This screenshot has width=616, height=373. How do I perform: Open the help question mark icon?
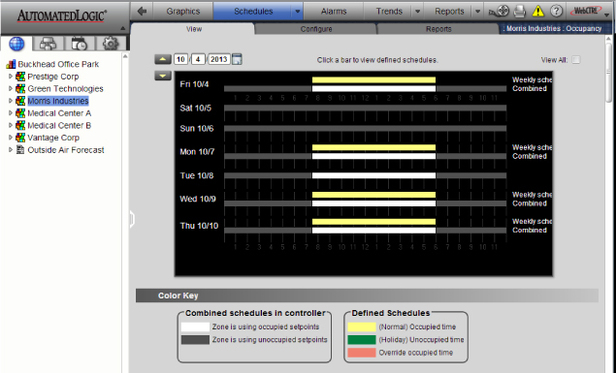[556, 11]
